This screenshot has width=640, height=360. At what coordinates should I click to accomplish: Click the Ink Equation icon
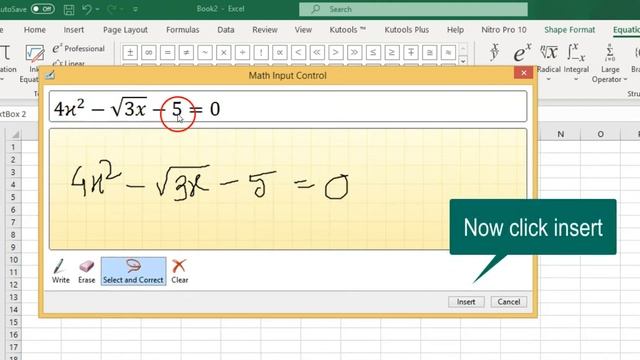click(x=35, y=53)
